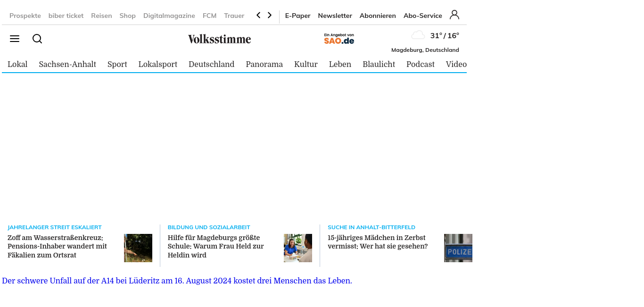The width and height of the screenshot is (644, 307).
Task: Open the user account icon
Action: (454, 15)
